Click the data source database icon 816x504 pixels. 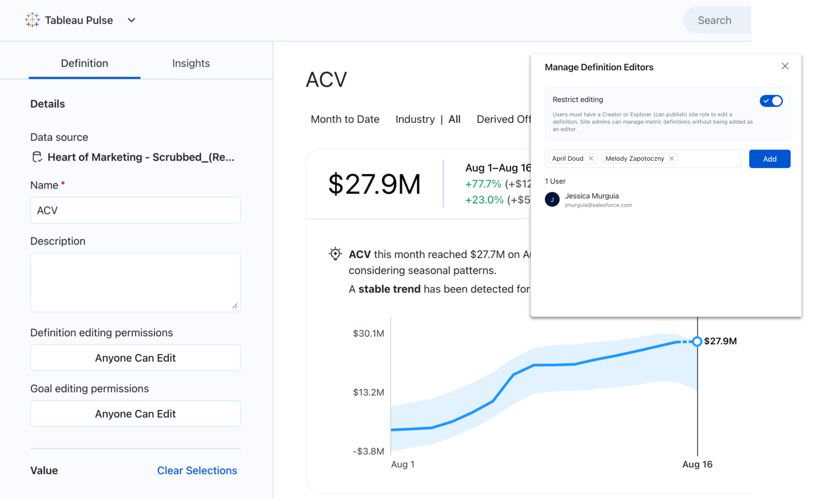37,157
